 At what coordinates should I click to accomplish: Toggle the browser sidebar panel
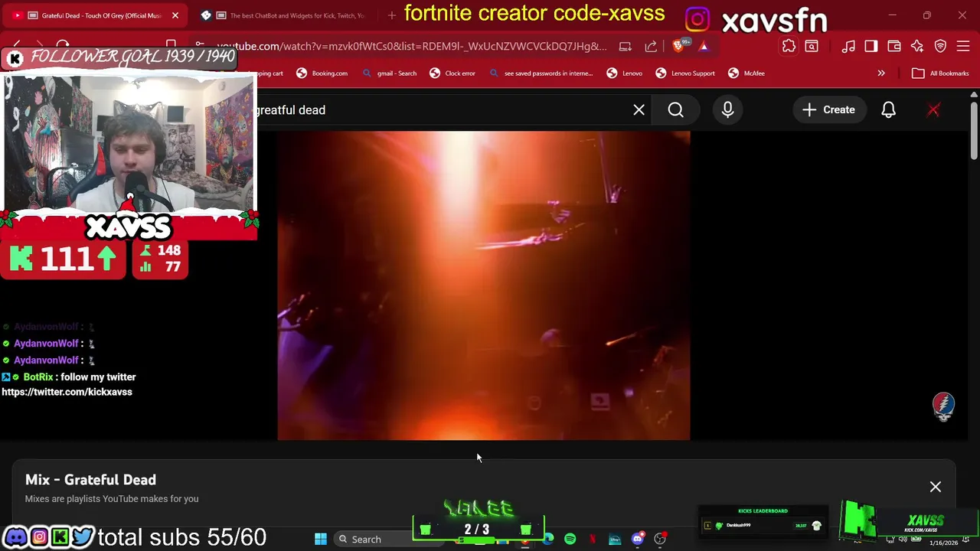[871, 47]
